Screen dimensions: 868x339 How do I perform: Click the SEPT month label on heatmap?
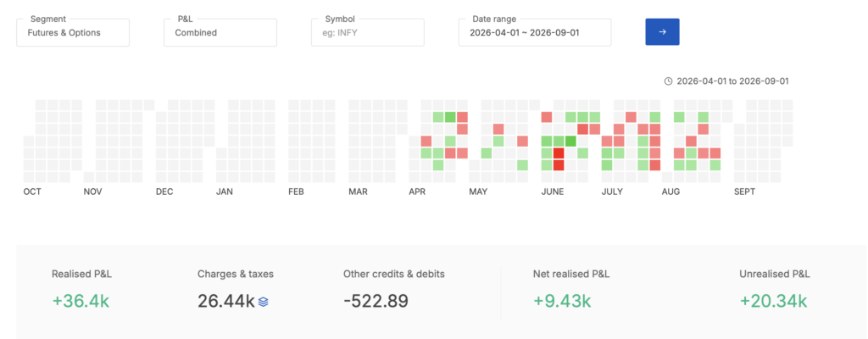click(744, 192)
